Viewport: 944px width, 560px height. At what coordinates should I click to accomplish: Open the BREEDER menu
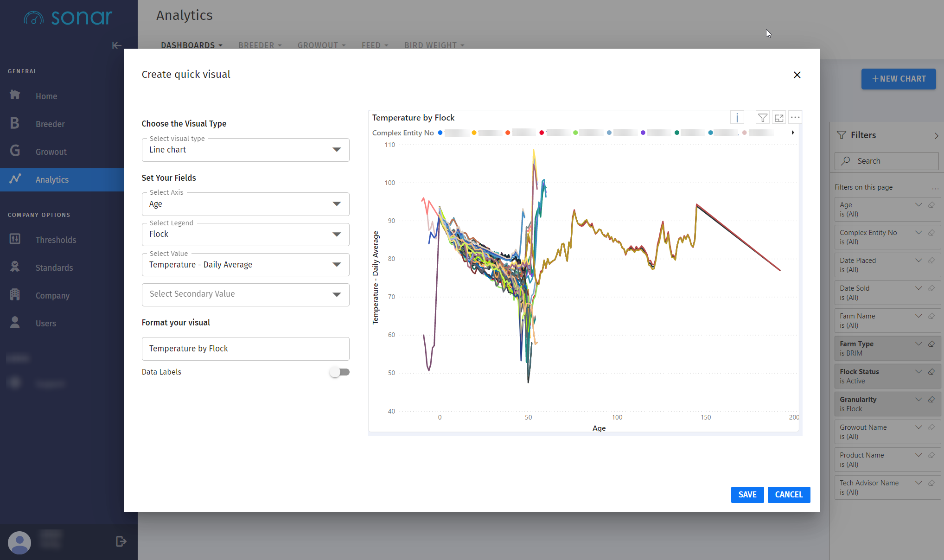coord(260,45)
